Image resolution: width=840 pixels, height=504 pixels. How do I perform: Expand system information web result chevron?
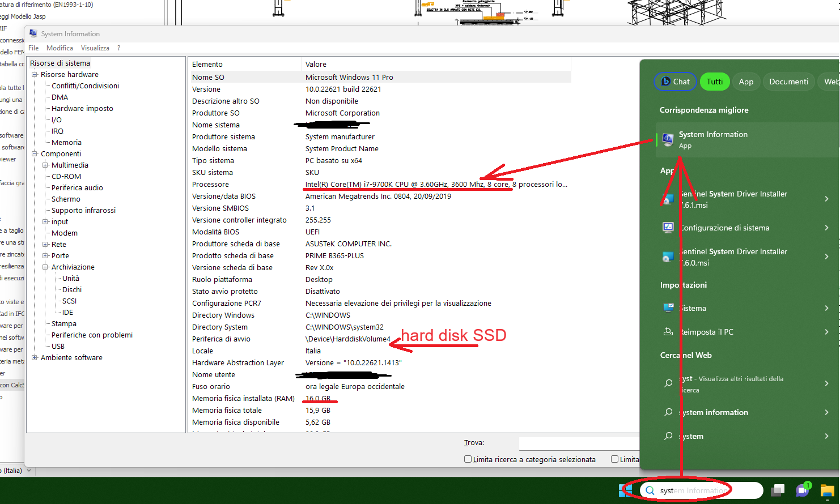826,412
